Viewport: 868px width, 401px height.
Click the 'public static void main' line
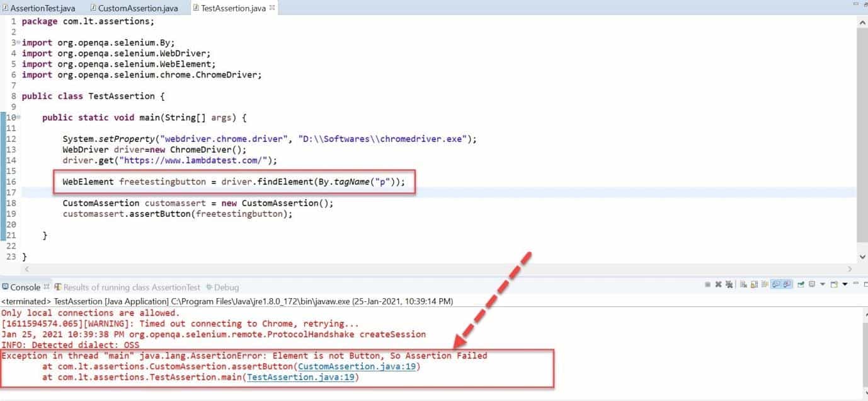(x=144, y=117)
